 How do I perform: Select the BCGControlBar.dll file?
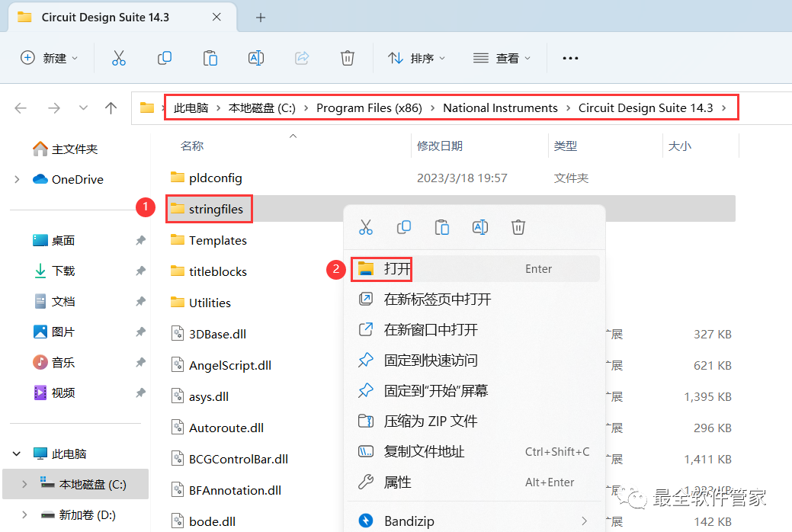229,460
